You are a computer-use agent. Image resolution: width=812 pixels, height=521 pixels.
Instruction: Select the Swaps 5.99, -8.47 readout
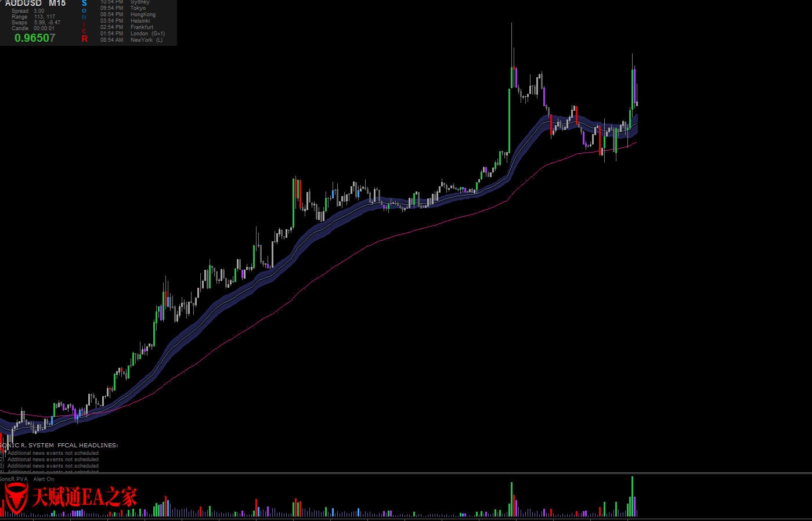pyautogui.click(x=36, y=23)
